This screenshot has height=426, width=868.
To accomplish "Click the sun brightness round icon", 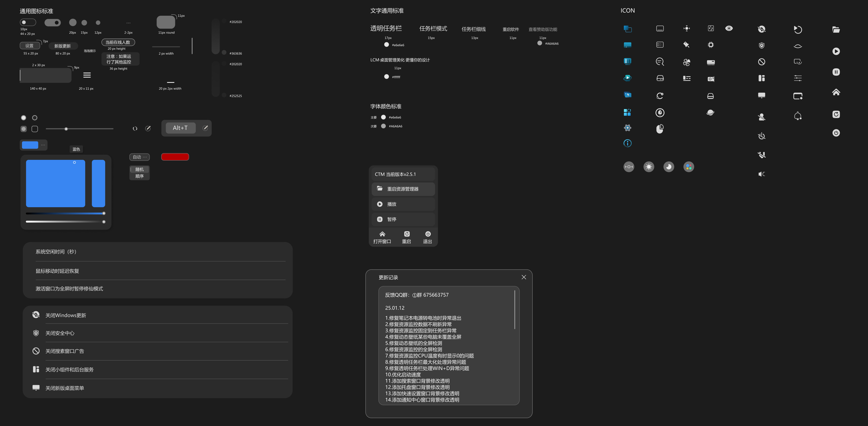I will 649,167.
